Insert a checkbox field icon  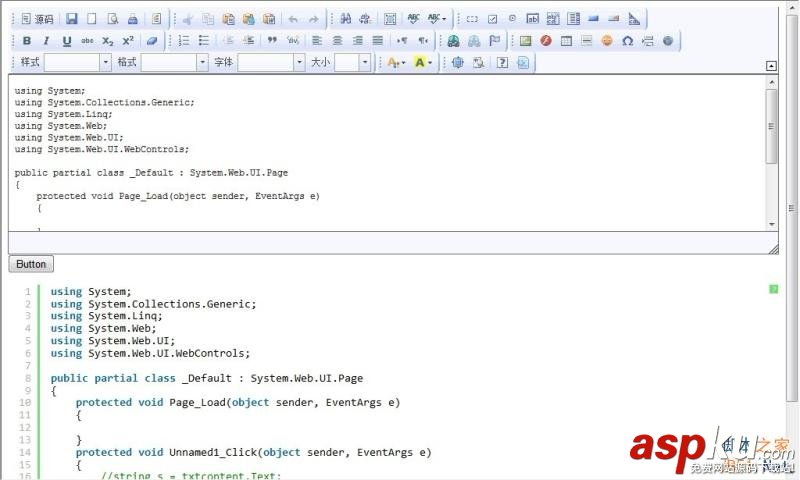coord(492,19)
